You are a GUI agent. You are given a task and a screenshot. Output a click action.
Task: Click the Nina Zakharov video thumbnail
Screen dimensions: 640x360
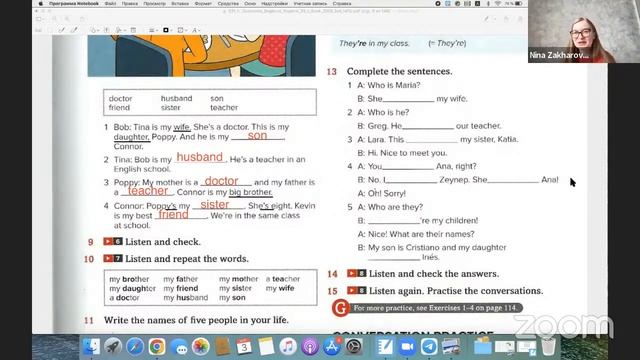pos(584,31)
